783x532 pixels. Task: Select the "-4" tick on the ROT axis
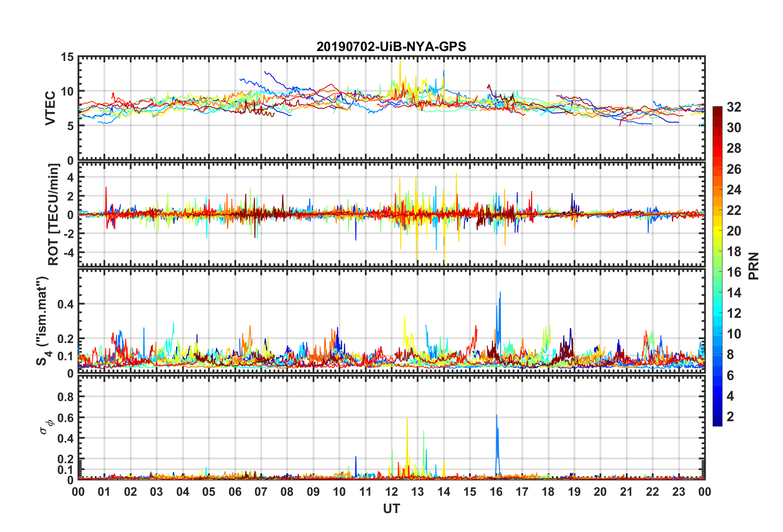click(68, 252)
